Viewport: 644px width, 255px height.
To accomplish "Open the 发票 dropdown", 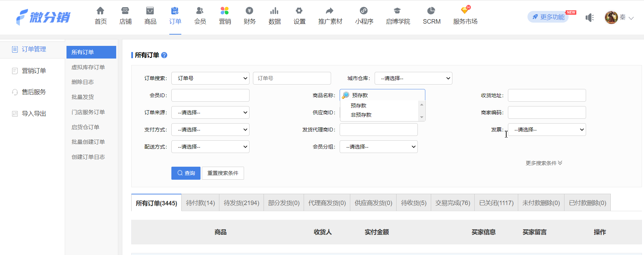I will tap(547, 130).
